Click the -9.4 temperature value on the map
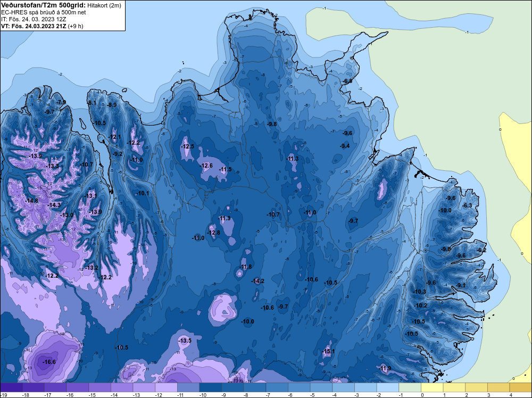The image size is (532, 398). (345, 146)
